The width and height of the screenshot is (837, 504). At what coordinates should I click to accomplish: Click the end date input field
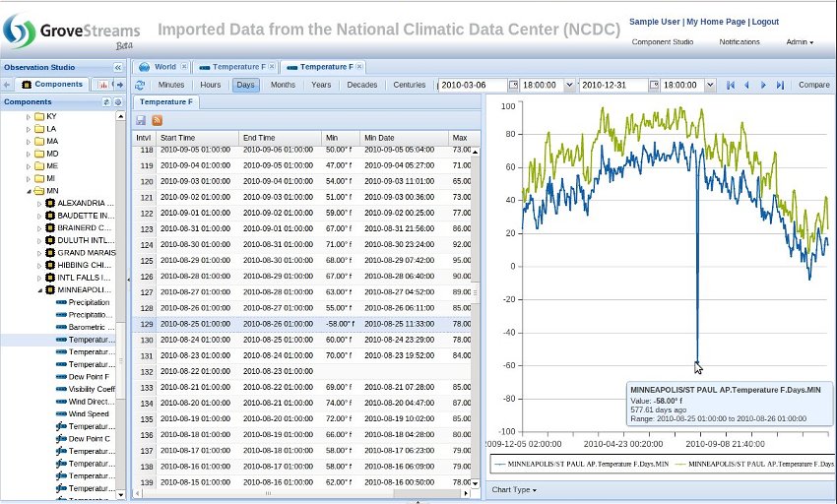(x=612, y=86)
